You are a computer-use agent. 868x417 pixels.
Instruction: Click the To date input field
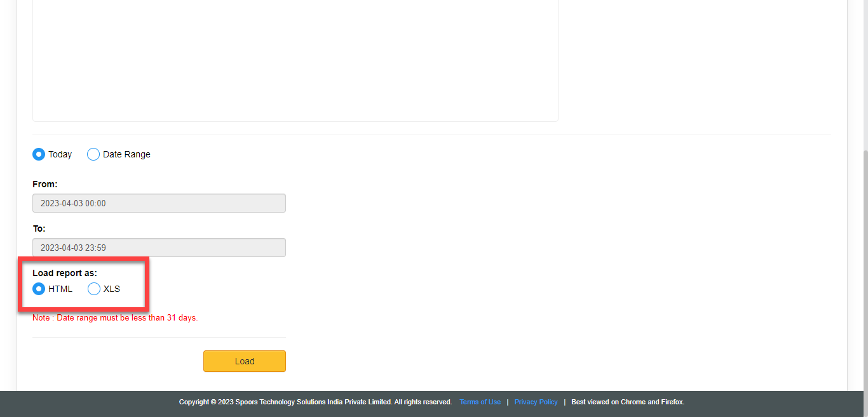pyautogui.click(x=159, y=248)
